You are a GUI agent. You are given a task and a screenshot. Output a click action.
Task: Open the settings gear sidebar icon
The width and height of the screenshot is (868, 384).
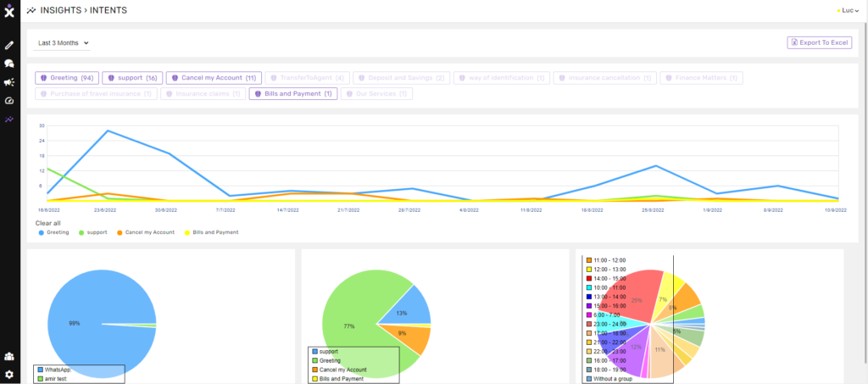pos(8,375)
